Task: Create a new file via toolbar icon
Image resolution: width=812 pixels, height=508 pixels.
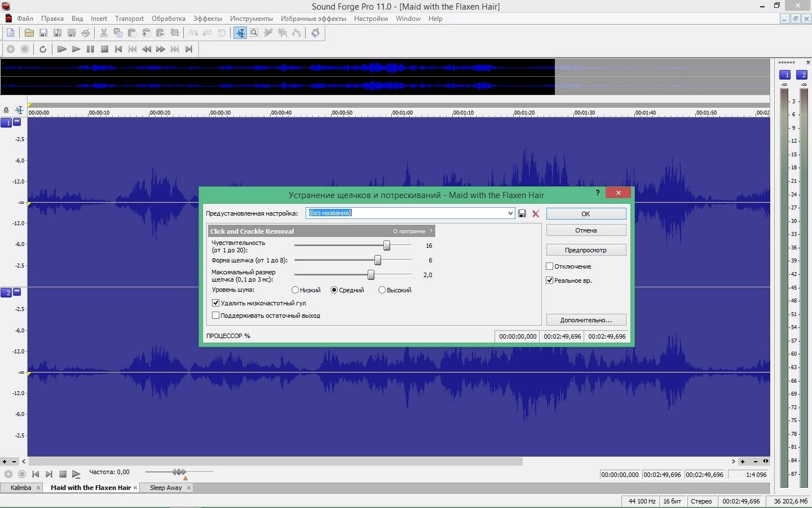Action: coord(10,33)
